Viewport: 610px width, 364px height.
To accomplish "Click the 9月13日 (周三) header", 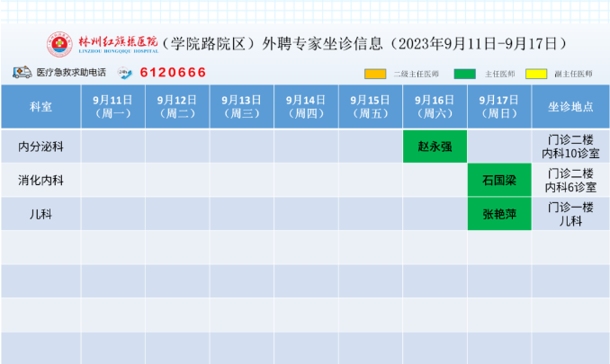I will [x=242, y=106].
